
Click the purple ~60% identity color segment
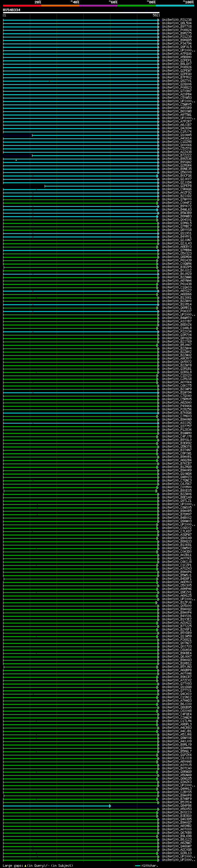point(99,6)
